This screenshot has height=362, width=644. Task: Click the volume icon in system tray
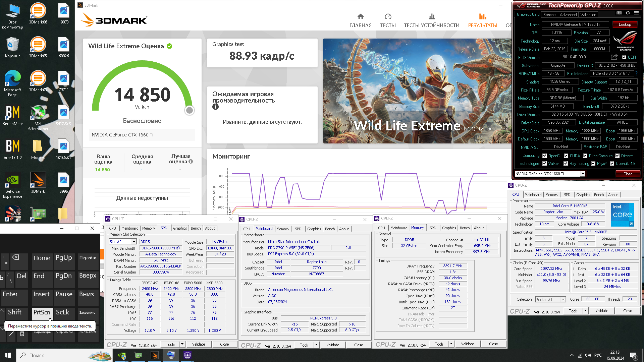588,355
